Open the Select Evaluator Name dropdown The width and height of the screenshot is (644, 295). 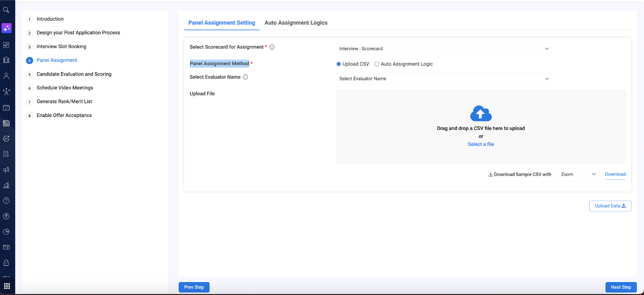444,79
